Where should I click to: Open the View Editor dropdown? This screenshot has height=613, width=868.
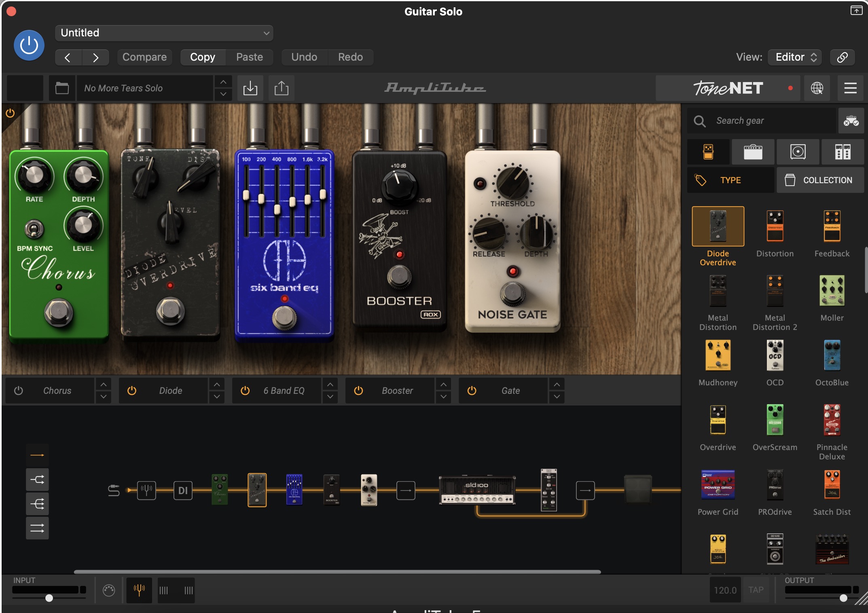coord(795,57)
